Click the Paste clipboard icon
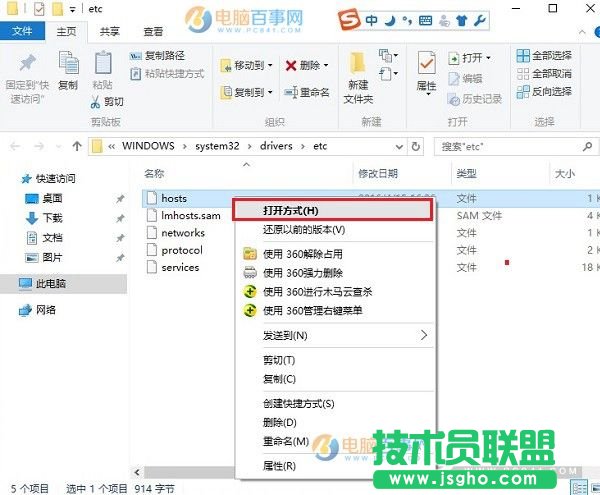600x495 pixels. coord(103,62)
